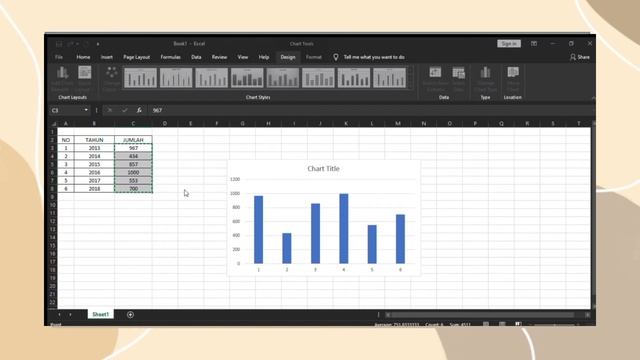Viewport: 640px width, 360px height.
Task: Click the Ribbon Display Options icon
Action: click(x=534, y=44)
